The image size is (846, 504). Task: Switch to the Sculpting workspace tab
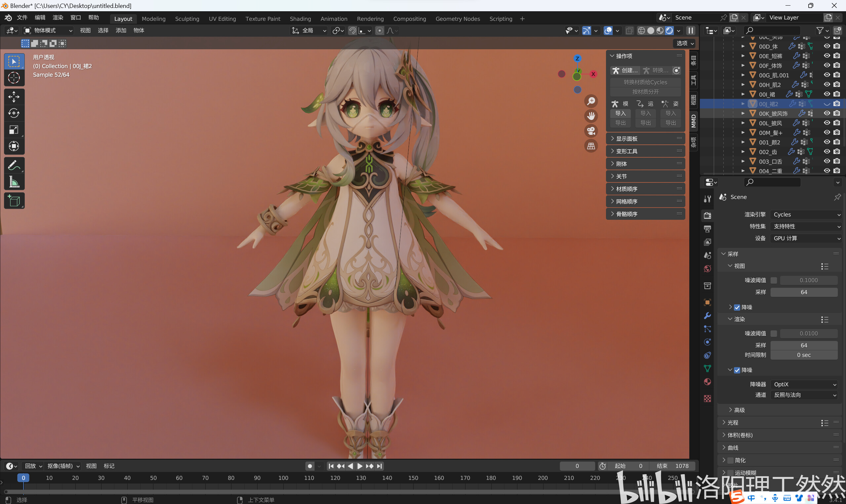[187, 19]
